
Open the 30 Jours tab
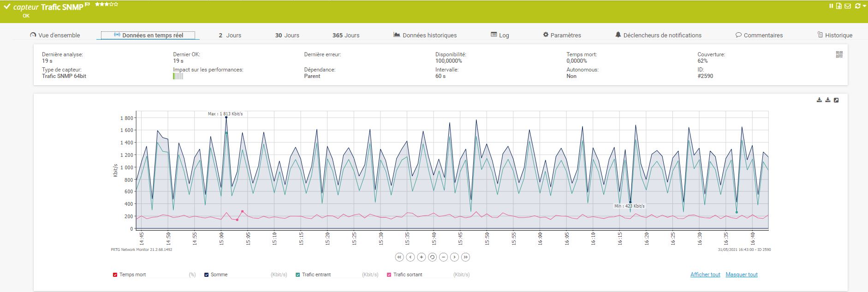coord(287,35)
